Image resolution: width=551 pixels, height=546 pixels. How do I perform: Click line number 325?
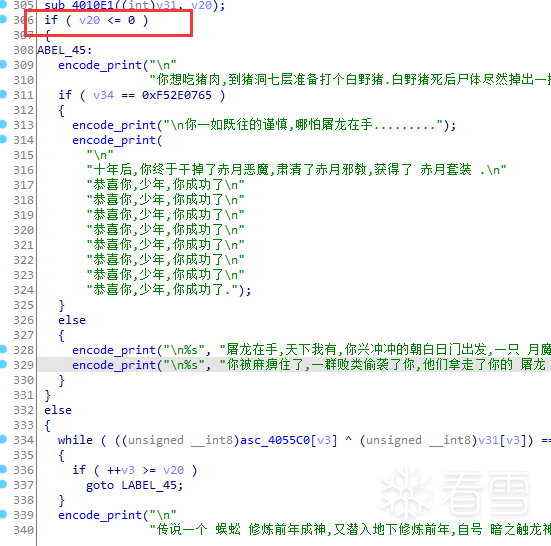pos(23,305)
